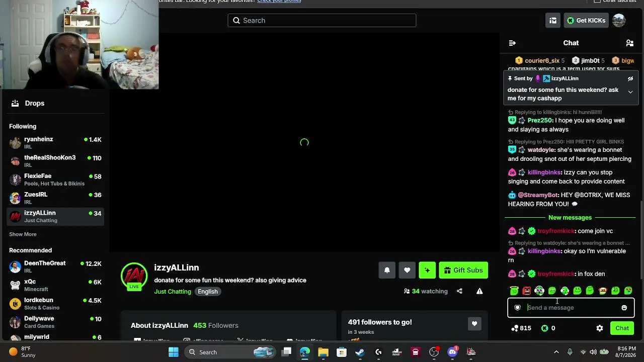Open the taskbar clock and date
Image resolution: width=644 pixels, height=362 pixels.
[x=626, y=352]
